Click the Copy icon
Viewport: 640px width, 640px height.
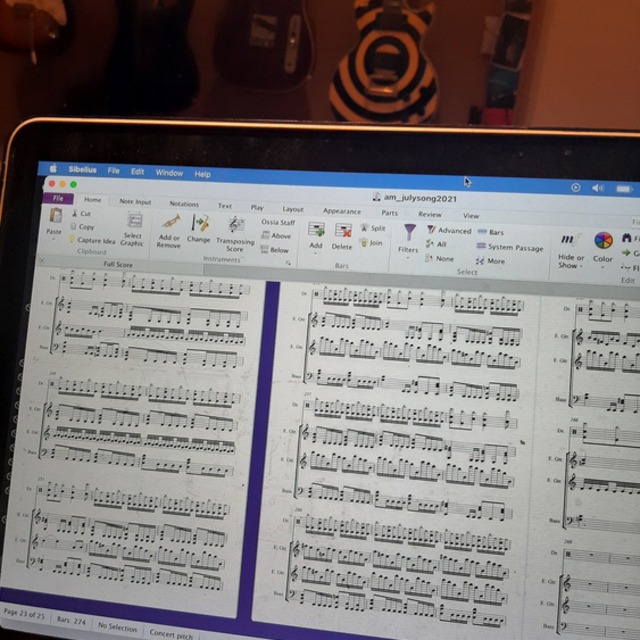click(73, 226)
